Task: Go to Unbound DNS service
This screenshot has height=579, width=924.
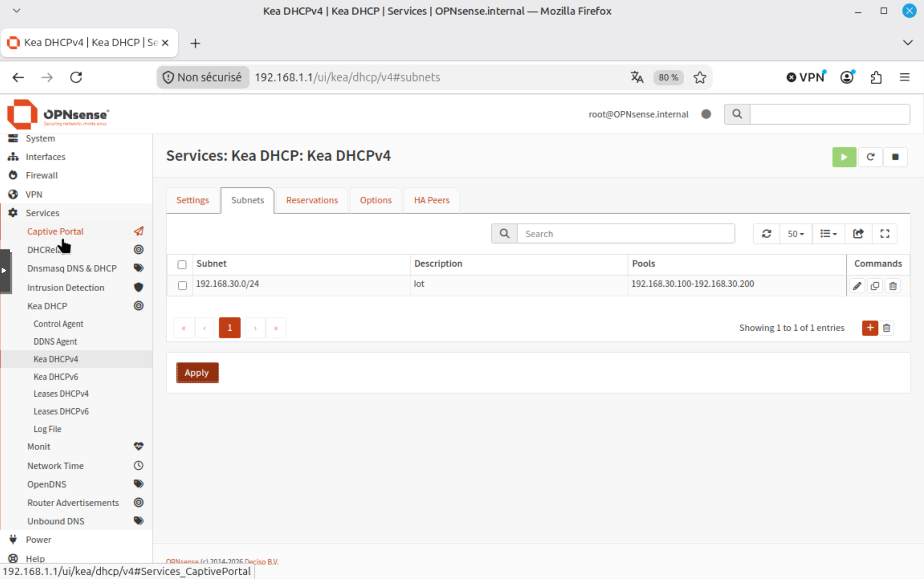Action: pos(56,521)
